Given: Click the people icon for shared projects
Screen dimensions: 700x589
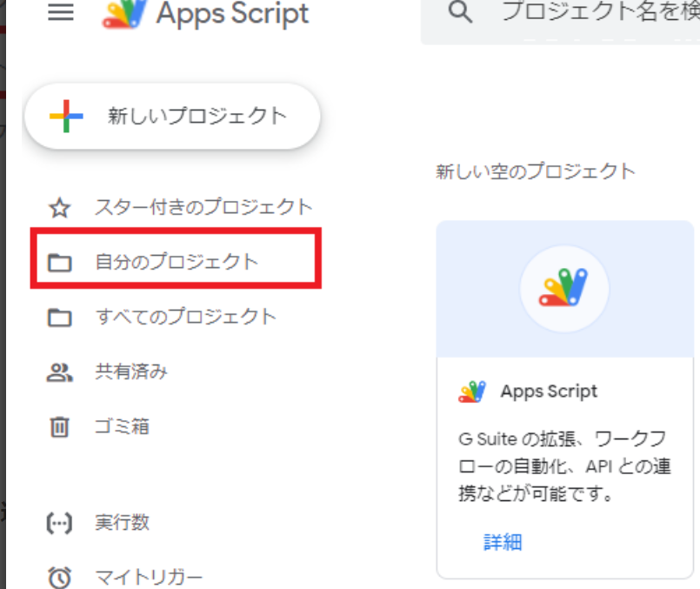Looking at the screenshot, I should click(59, 372).
